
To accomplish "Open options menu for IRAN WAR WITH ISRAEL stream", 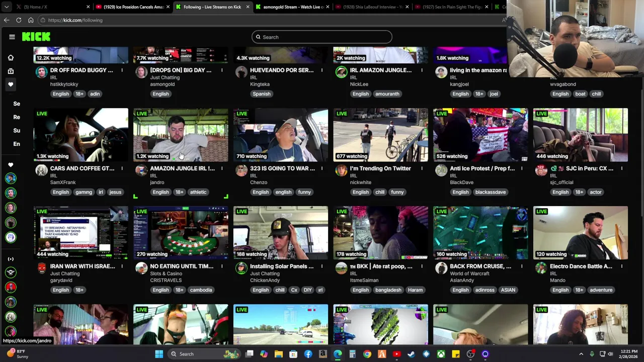I will 122,266.
